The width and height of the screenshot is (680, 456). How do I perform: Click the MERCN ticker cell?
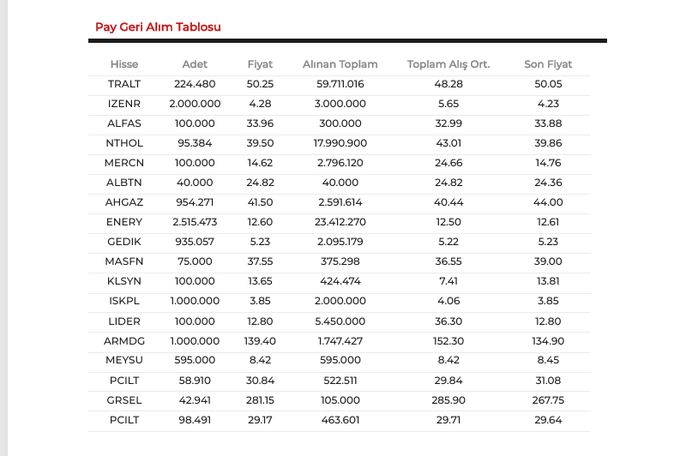coord(124,163)
